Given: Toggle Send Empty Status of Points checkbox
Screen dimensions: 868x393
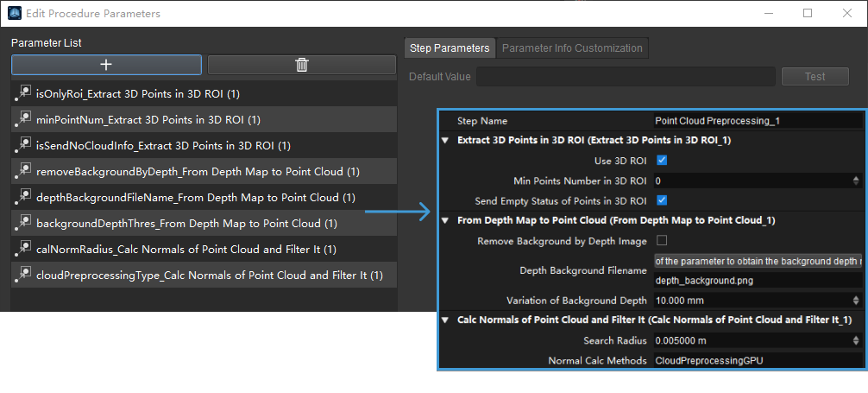Looking at the screenshot, I should [x=662, y=200].
